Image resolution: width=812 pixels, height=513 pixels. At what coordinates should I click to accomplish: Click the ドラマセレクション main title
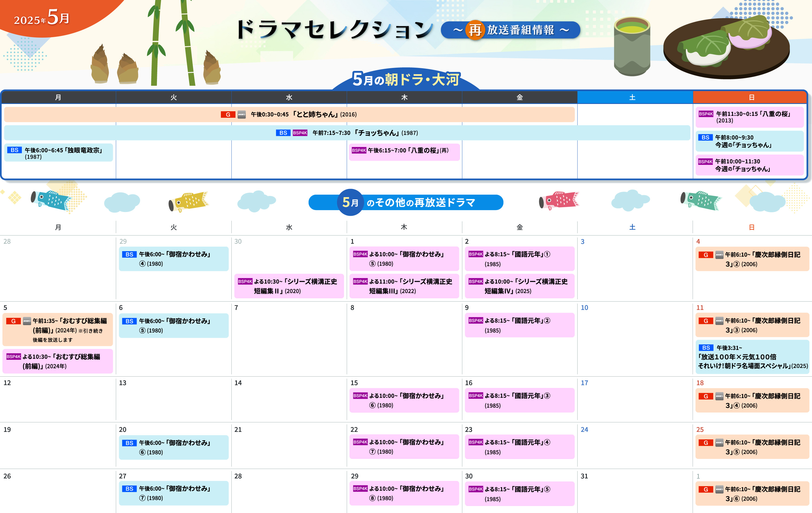click(x=335, y=30)
